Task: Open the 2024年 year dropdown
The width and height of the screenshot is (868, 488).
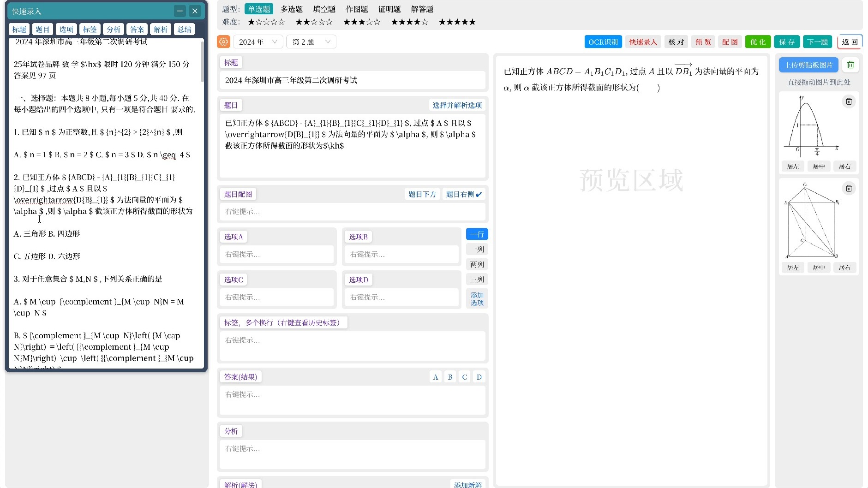Action: tap(258, 42)
